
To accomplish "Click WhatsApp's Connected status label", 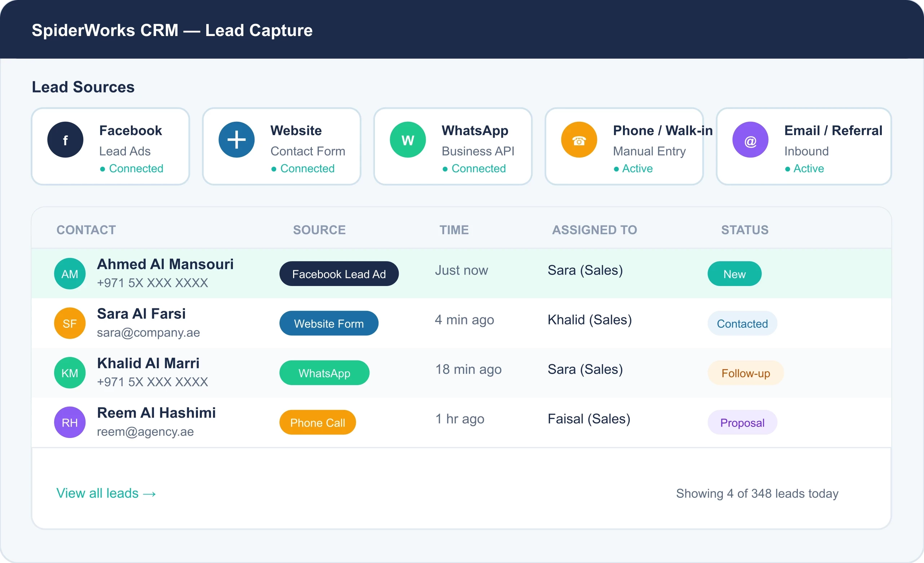I will (474, 169).
